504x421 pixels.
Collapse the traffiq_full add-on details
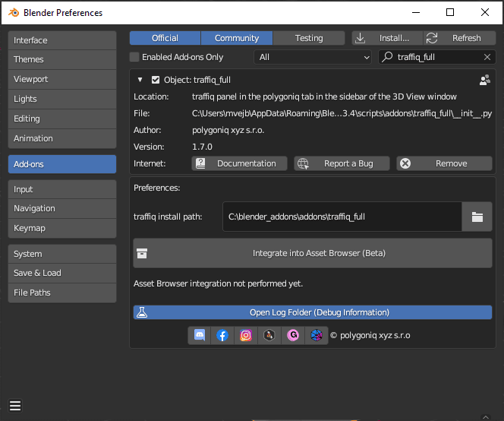(140, 80)
